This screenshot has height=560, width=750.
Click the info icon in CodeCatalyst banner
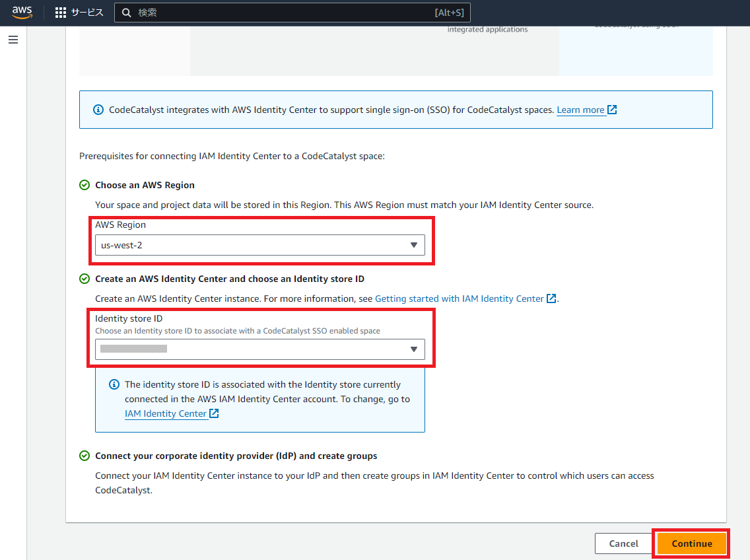click(x=98, y=110)
